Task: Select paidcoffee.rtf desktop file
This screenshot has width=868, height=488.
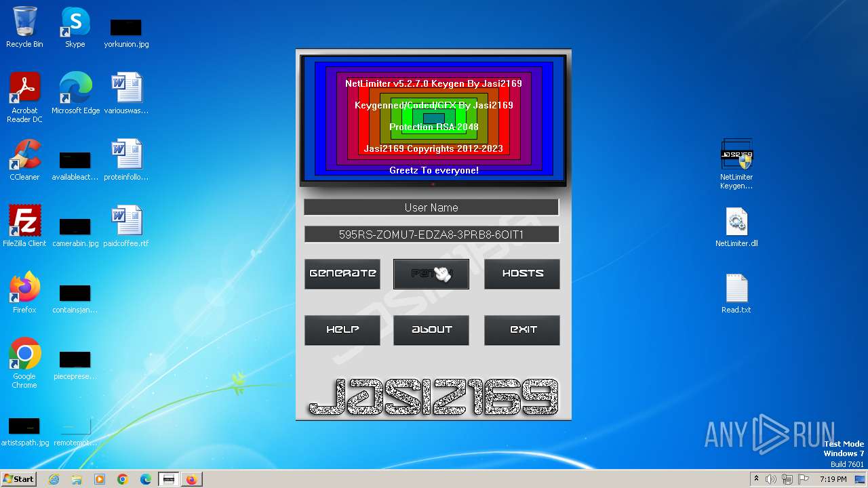Action: point(126,226)
